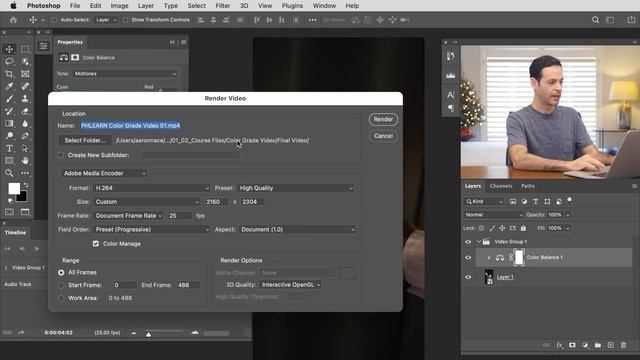Toggle the Color Manage checkbox
This screenshot has width=640, height=360.
pos(96,244)
